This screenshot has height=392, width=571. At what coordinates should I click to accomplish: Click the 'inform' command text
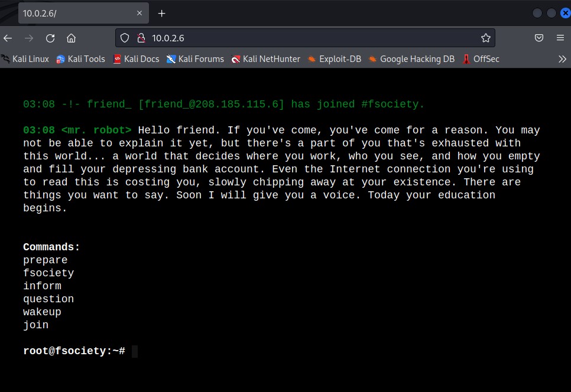click(x=42, y=286)
